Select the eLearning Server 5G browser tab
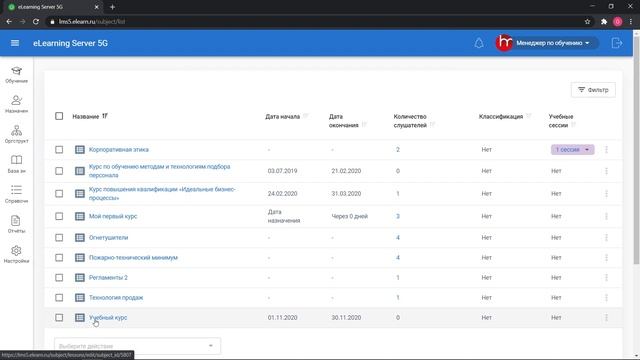The height and width of the screenshot is (360, 640). coord(54,7)
